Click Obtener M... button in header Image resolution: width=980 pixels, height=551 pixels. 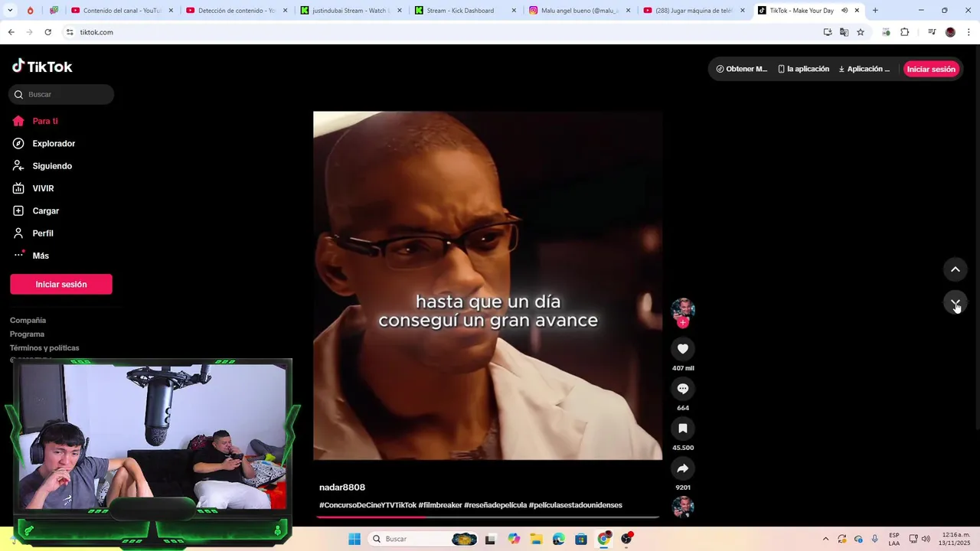741,69
